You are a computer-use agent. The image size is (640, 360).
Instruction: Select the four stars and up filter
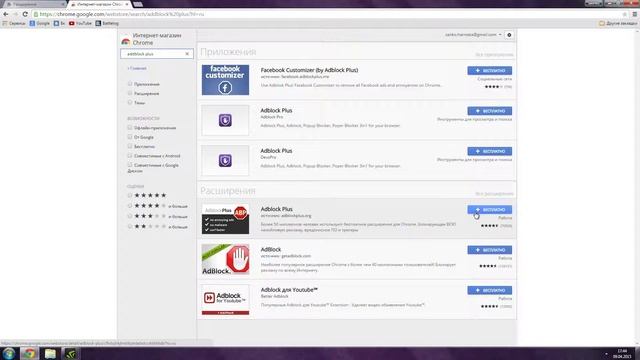pyautogui.click(x=130, y=206)
